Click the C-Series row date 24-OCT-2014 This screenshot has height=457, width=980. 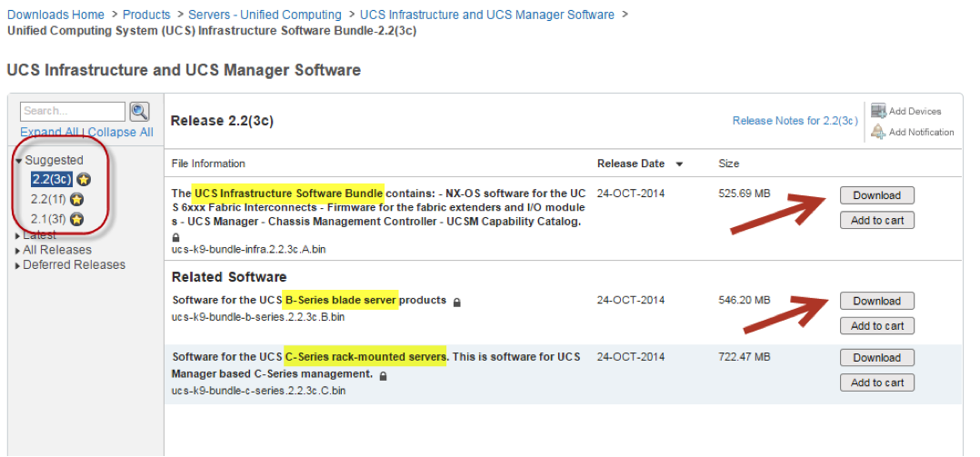pyautogui.click(x=631, y=357)
